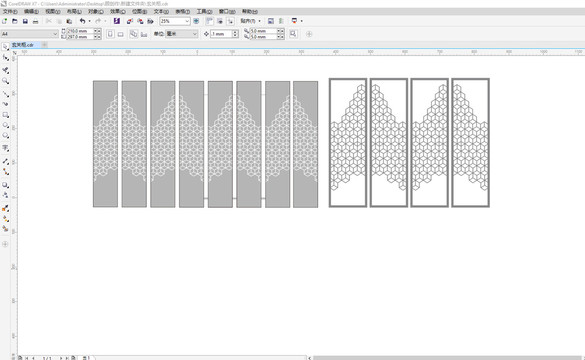Open the 工具 menu
585x360 pixels.
204,12
